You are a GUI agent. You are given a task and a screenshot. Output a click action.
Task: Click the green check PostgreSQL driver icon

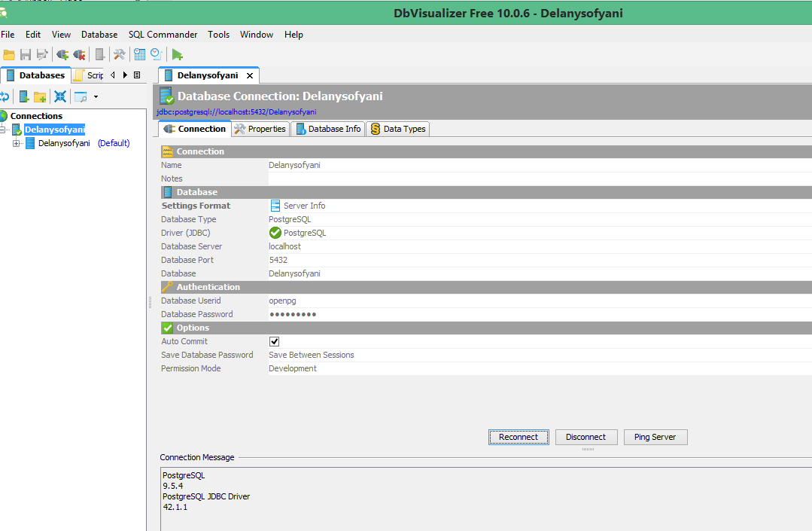(275, 233)
